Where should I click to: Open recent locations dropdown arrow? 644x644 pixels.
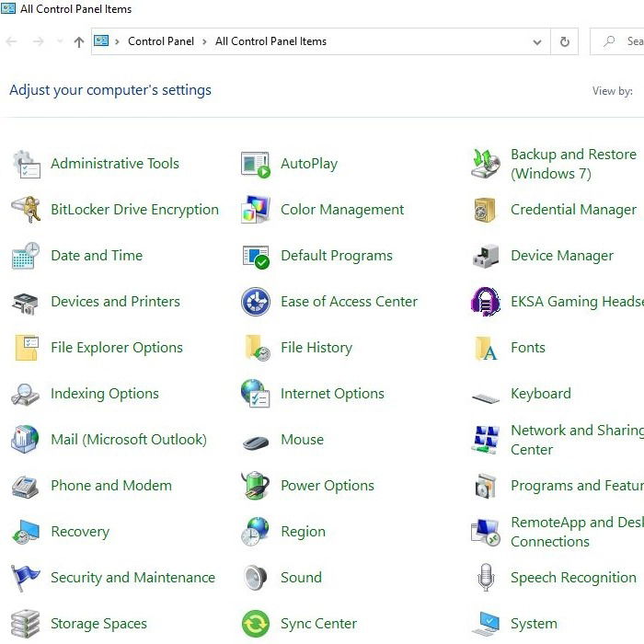(x=60, y=41)
